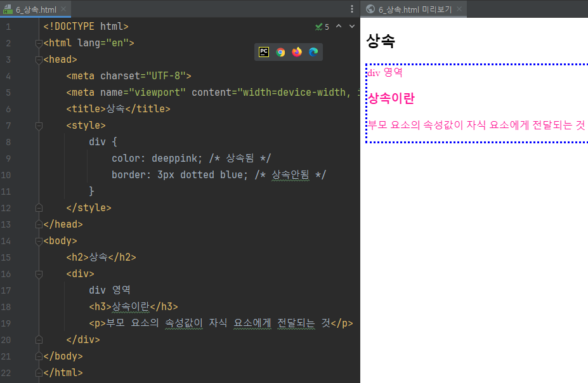Image resolution: width=588 pixels, height=383 pixels.
Task: Click fold marker at closing body line 21
Action: (39, 356)
